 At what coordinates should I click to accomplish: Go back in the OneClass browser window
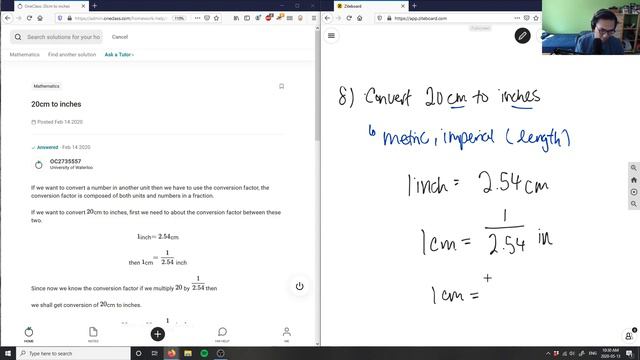[x=8, y=18]
